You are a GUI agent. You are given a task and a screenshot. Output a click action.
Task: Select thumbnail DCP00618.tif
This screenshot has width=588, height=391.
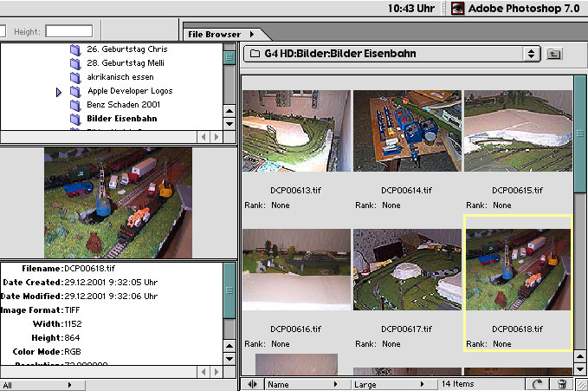tap(518, 270)
